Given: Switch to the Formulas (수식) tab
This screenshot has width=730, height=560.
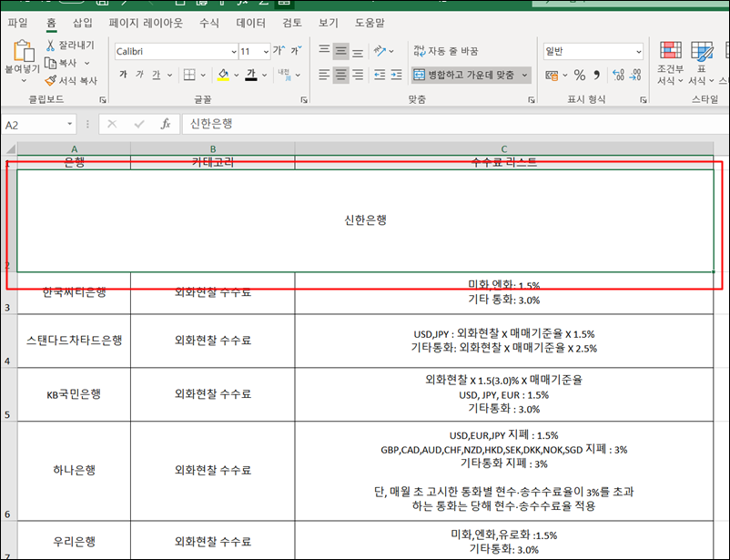Looking at the screenshot, I should click(x=209, y=23).
